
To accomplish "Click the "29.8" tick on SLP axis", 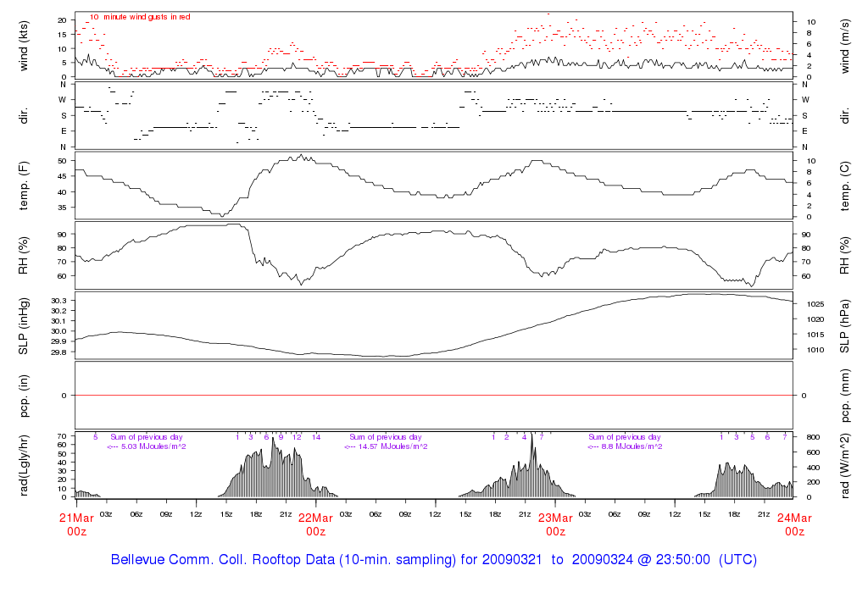I will point(58,352).
